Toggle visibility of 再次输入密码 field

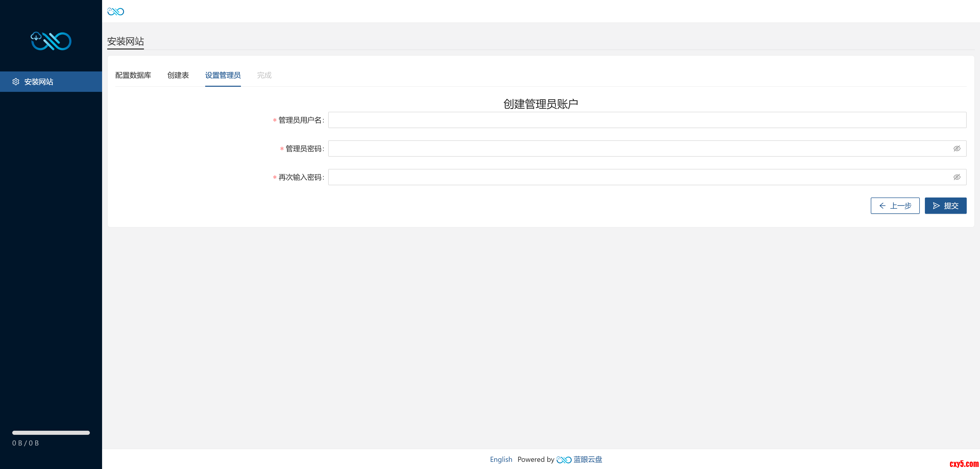click(957, 177)
